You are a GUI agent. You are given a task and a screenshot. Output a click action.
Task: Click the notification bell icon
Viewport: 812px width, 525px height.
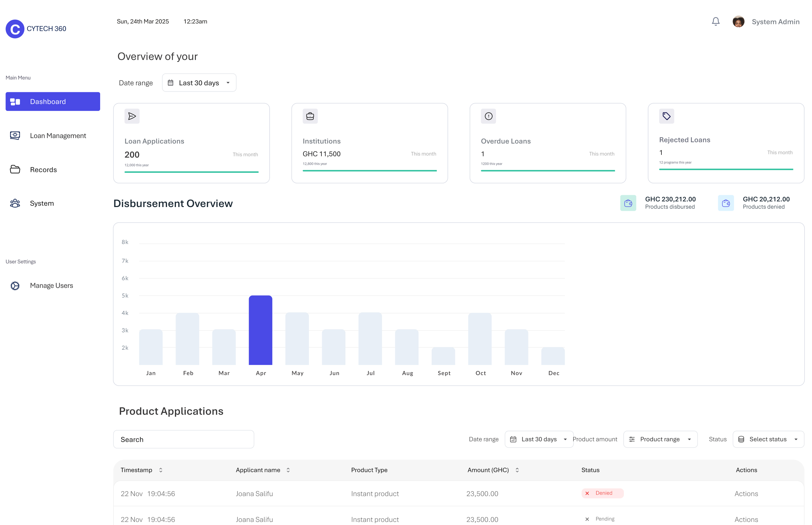[x=715, y=22]
